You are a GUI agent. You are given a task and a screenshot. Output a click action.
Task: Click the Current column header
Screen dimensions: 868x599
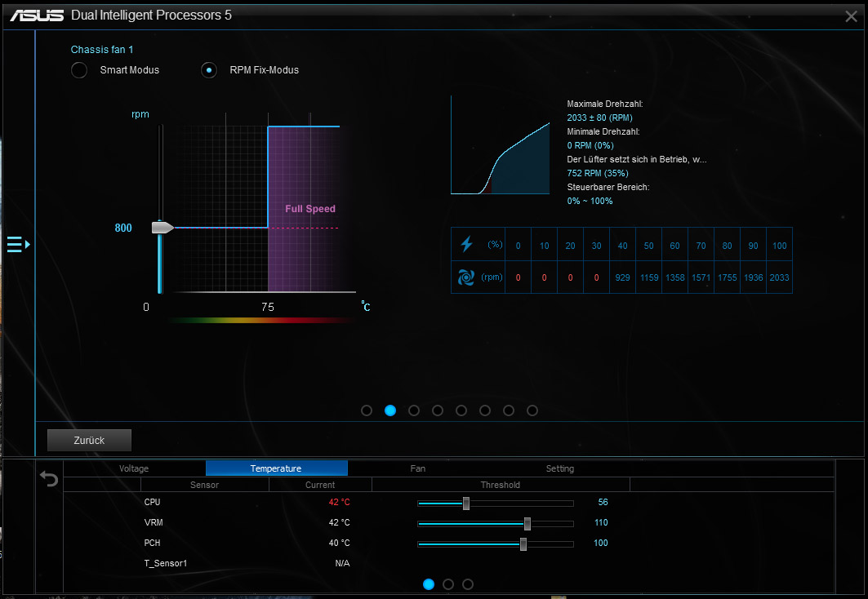(x=320, y=485)
